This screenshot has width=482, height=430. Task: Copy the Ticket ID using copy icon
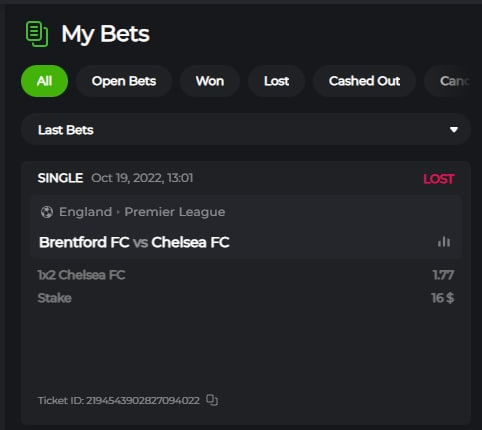[212, 400]
